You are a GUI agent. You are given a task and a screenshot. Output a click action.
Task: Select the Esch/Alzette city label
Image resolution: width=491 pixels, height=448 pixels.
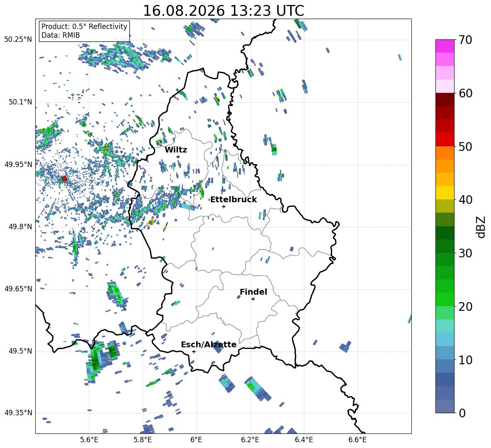[209, 345]
